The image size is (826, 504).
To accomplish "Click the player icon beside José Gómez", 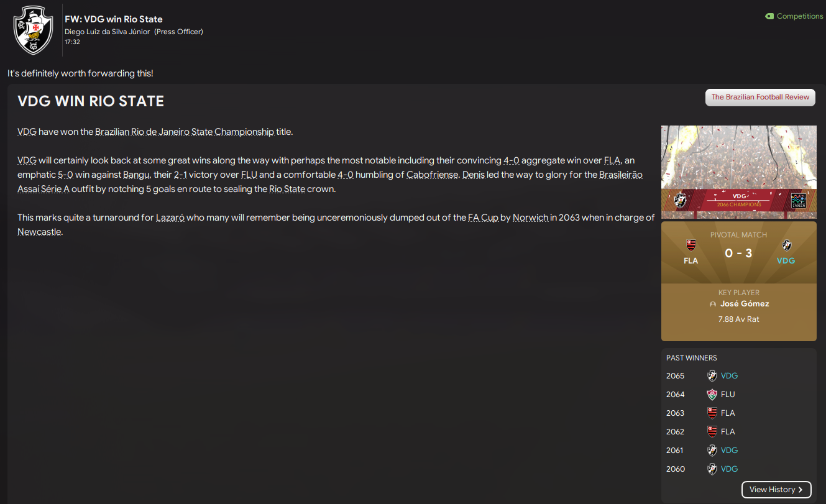I will [x=712, y=305].
